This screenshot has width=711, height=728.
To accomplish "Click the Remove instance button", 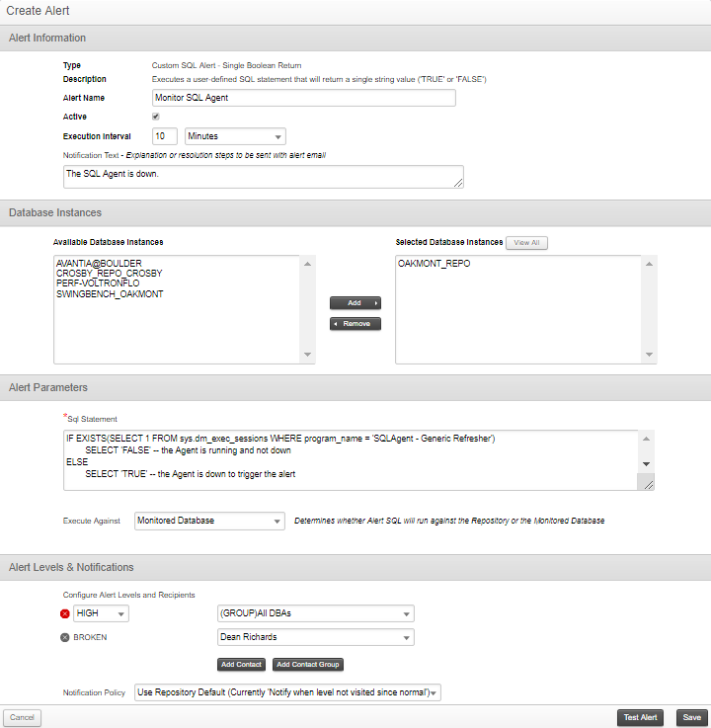I will coord(355,324).
